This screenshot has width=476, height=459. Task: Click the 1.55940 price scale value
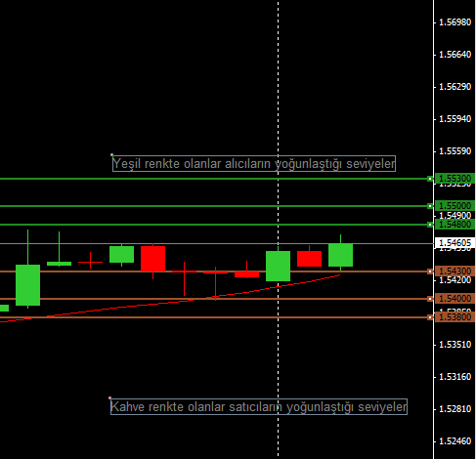pos(454,119)
